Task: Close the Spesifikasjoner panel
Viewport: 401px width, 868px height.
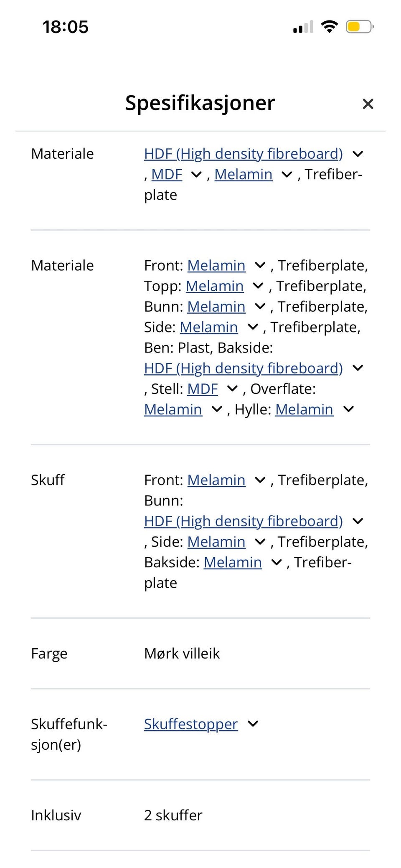Action: click(368, 104)
